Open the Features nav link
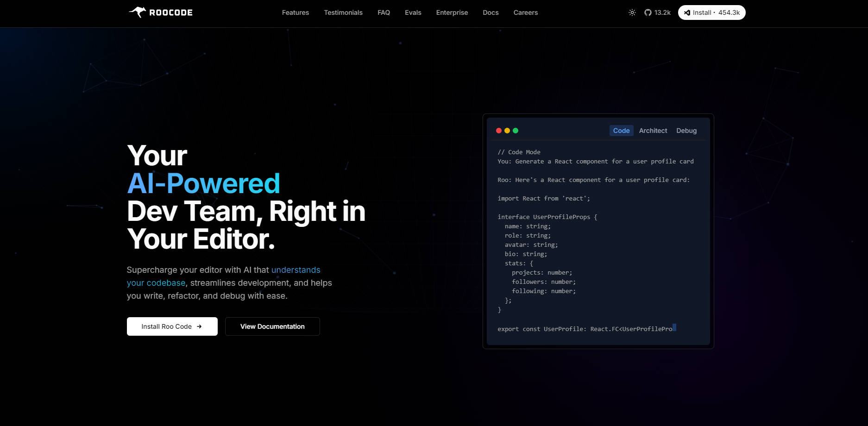Viewport: 868px width, 426px height. (295, 13)
